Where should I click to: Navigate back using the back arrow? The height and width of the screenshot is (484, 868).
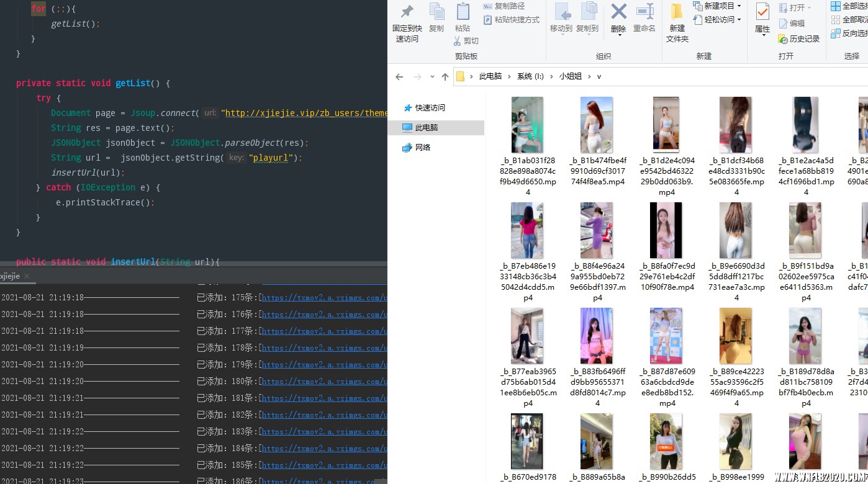(399, 77)
